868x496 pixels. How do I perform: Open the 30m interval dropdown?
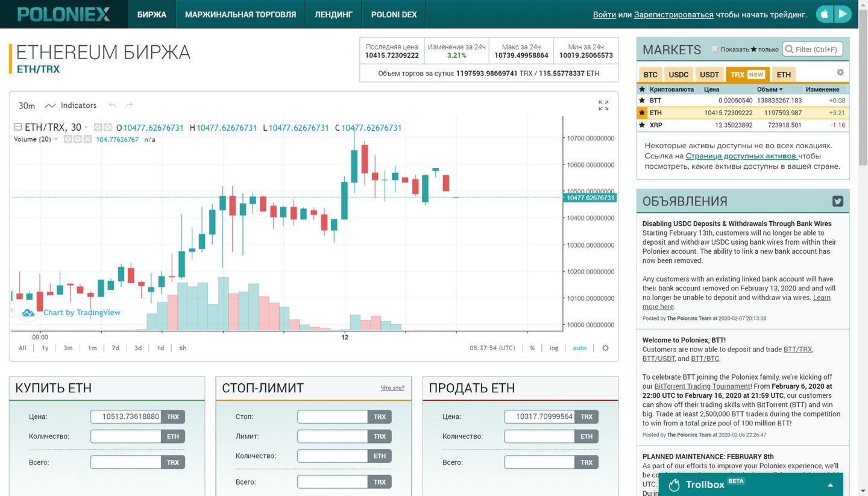pos(27,105)
